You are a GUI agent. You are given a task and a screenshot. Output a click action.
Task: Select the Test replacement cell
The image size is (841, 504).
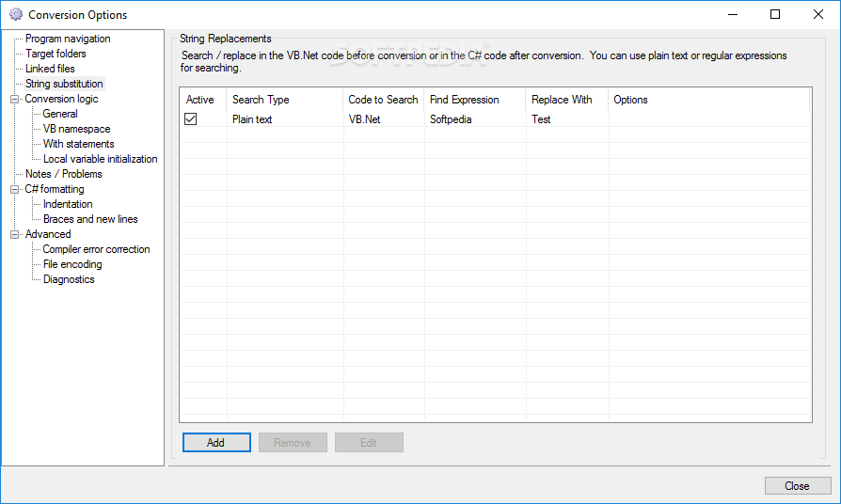point(567,119)
